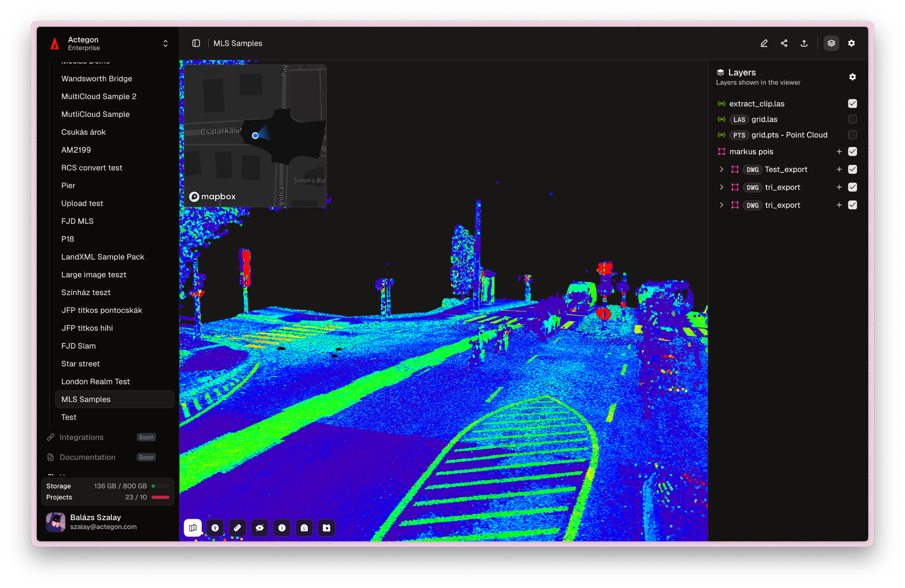Click the ghost icon in viewer toolbar

point(304,528)
